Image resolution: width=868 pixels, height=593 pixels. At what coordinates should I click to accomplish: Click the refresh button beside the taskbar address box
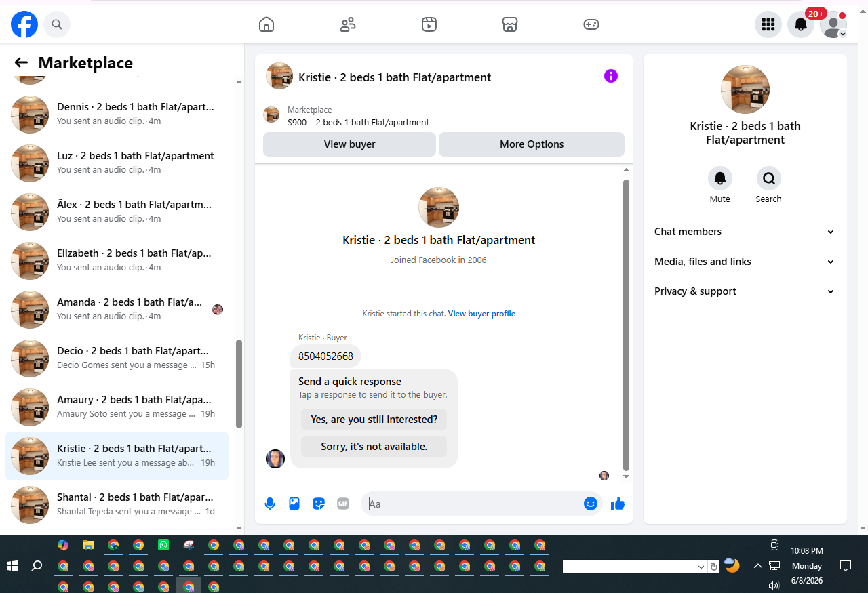coord(713,567)
